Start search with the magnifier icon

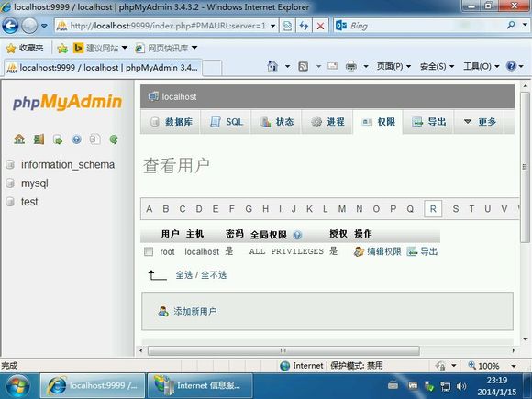[511, 25]
